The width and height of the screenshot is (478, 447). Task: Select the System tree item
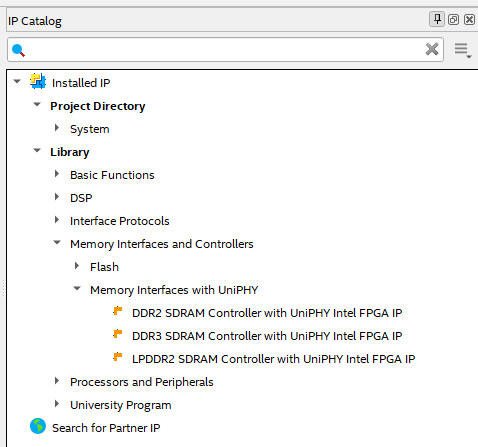(x=90, y=129)
